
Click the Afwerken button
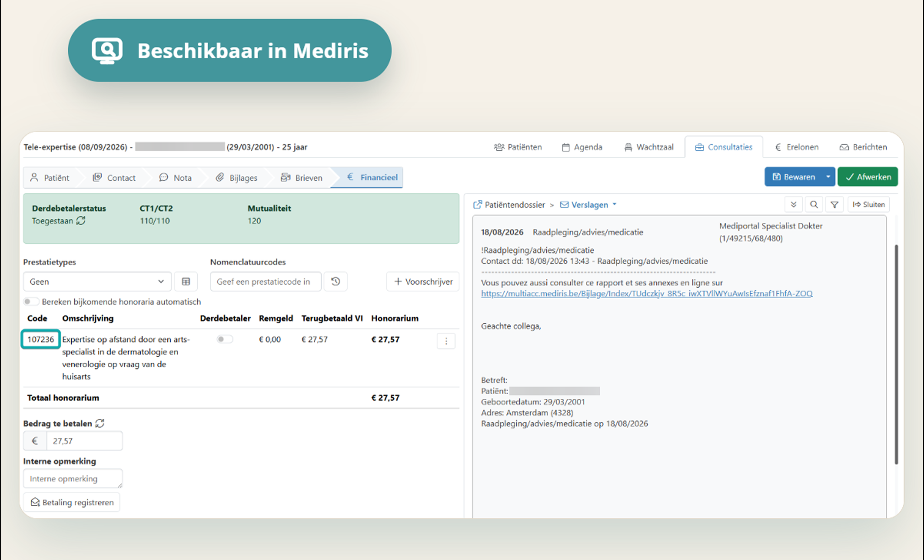(x=868, y=177)
